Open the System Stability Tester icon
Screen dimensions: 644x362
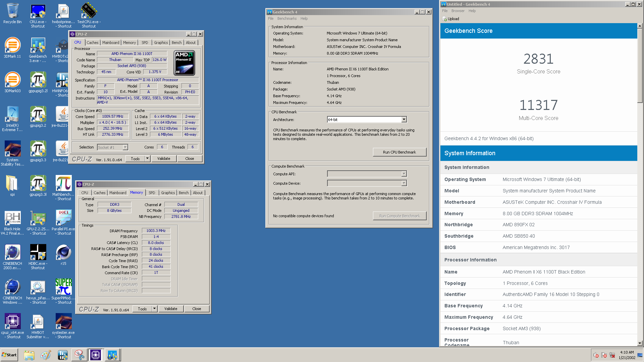(12, 154)
